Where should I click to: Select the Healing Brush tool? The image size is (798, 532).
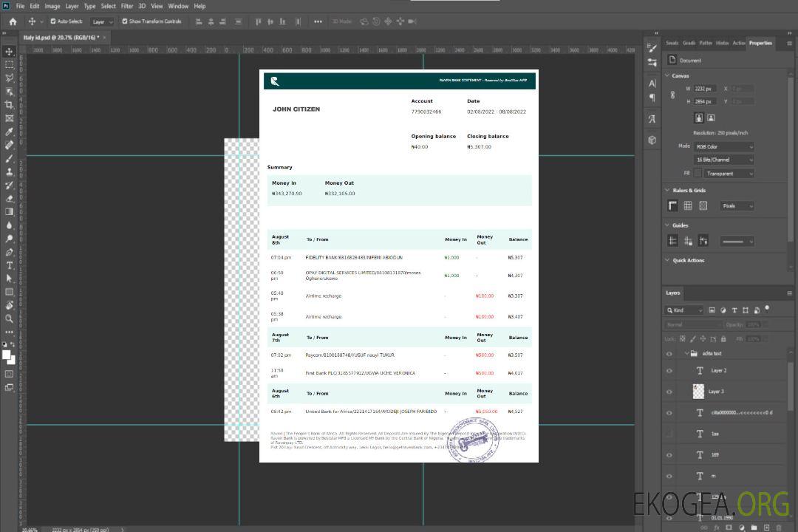coord(9,145)
